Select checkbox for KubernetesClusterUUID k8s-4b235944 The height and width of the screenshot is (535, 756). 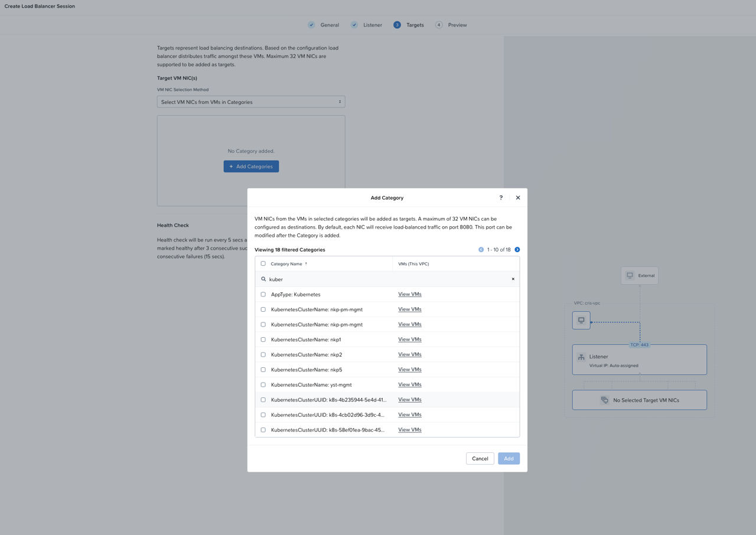tap(263, 400)
